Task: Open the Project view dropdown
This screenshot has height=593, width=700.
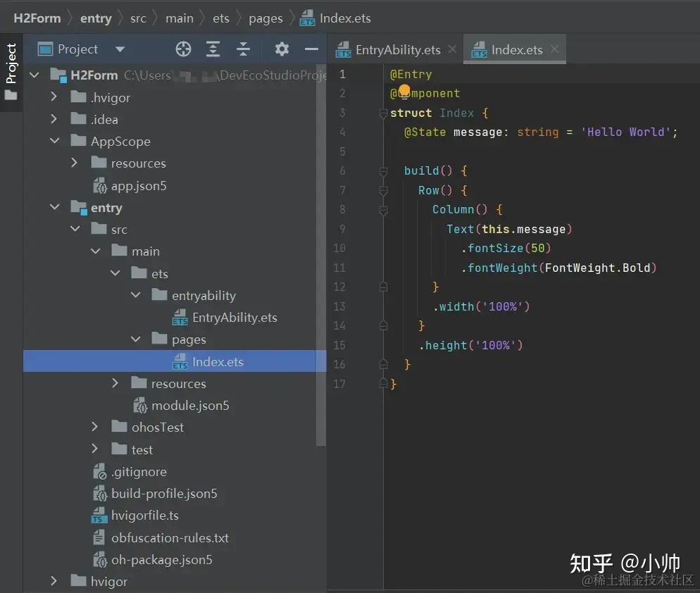Action: click(120, 49)
